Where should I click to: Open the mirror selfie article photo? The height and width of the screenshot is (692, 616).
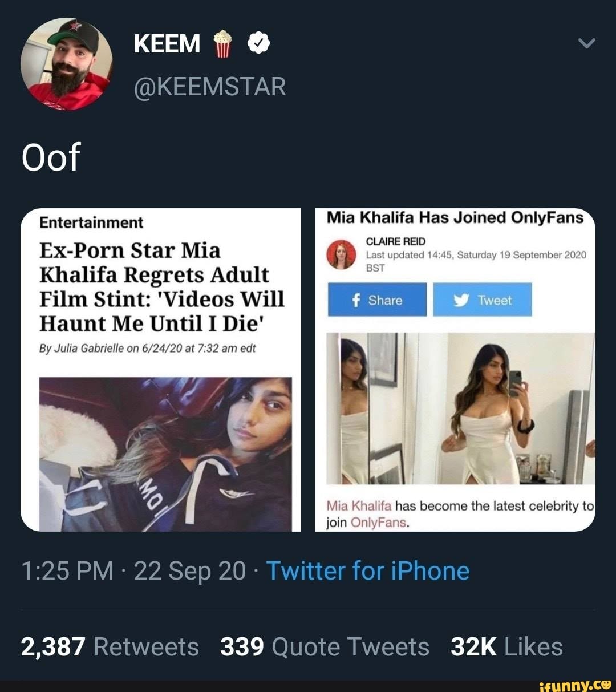(460, 408)
